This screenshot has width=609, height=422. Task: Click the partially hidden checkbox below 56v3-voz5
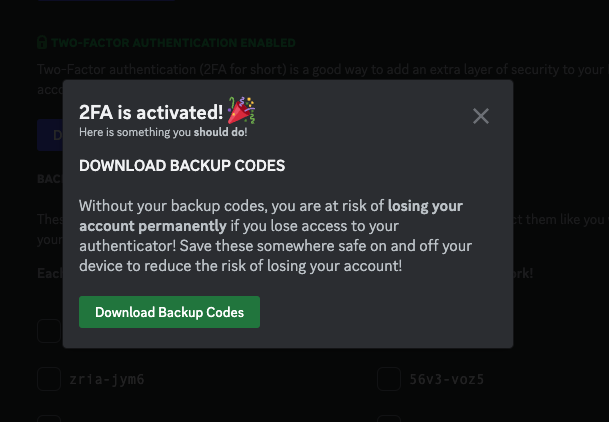point(389,417)
